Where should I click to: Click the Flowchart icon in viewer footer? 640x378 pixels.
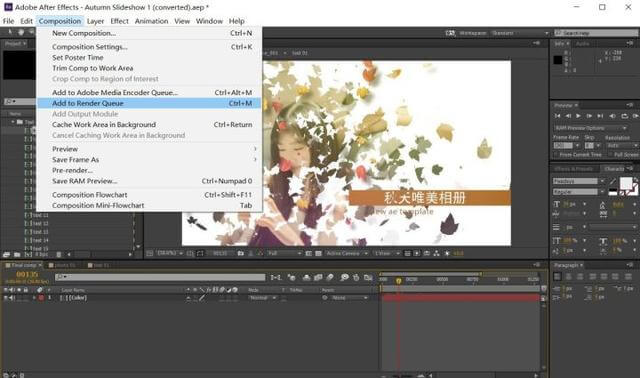[437, 253]
